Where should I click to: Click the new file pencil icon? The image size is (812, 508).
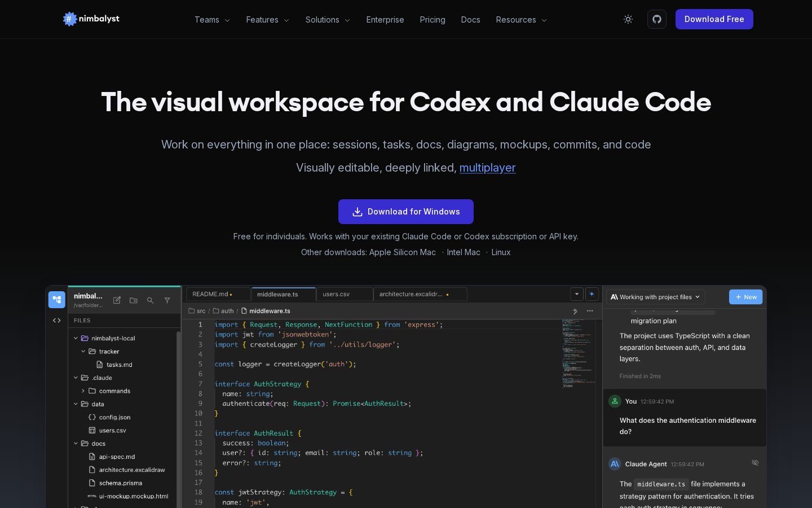[117, 300]
